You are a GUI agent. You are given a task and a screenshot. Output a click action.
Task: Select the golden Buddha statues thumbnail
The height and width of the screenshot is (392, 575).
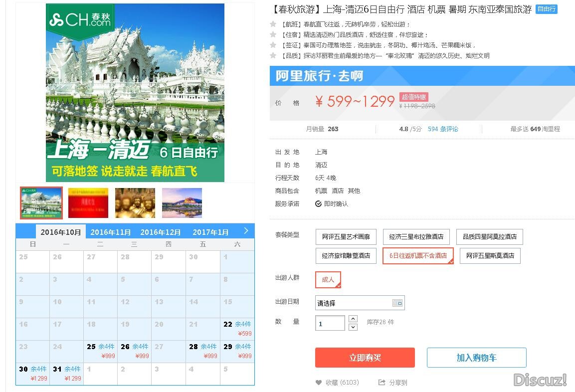pyautogui.click(x=135, y=203)
